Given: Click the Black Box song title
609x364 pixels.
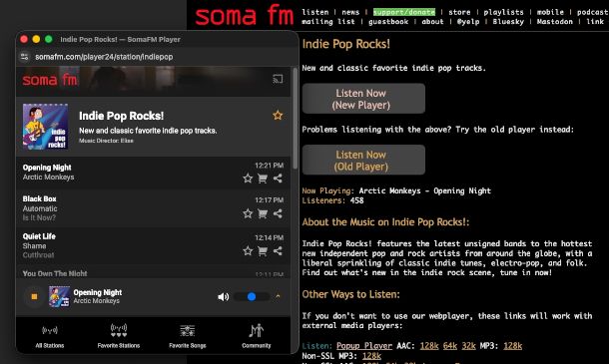Looking at the screenshot, I should coord(39,198).
